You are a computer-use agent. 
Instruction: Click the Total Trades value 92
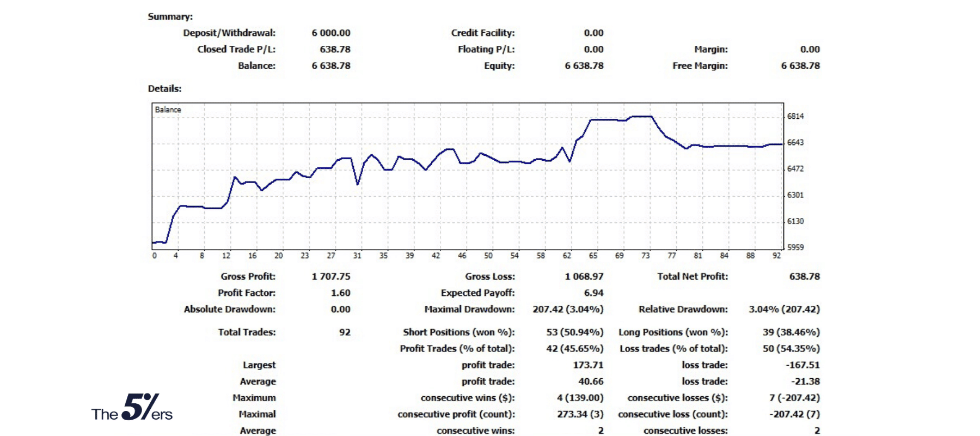[x=345, y=332]
